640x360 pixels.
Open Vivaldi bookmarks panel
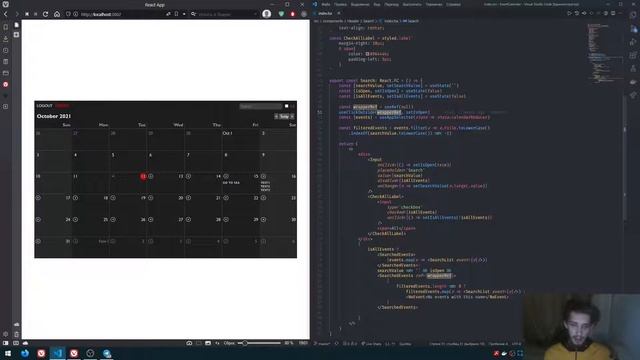point(6,27)
